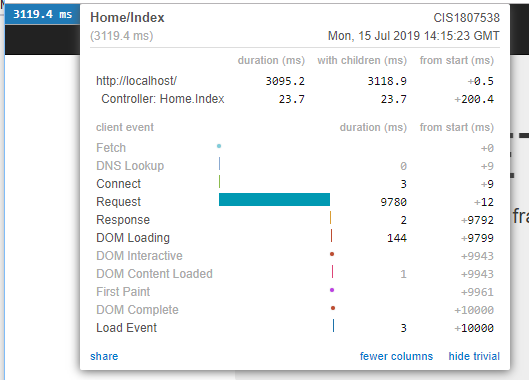This screenshot has height=380, width=529.
Task: Click the +200.4 from start value
Action: [x=474, y=99]
